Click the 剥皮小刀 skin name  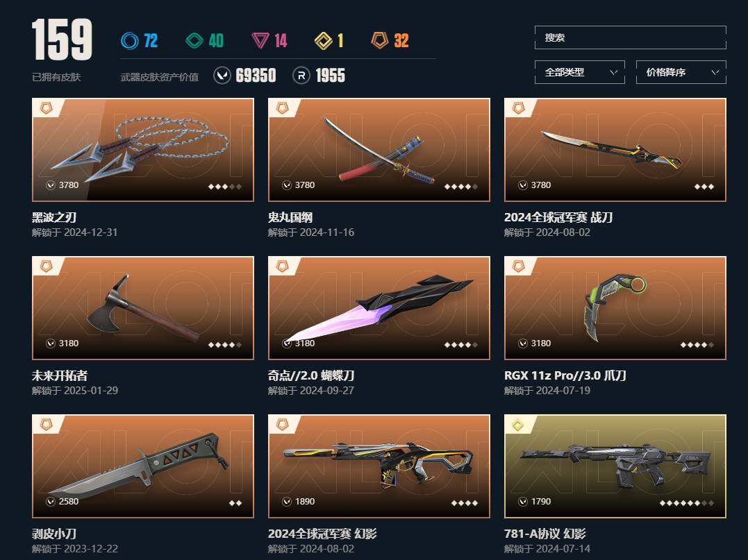[x=54, y=534]
